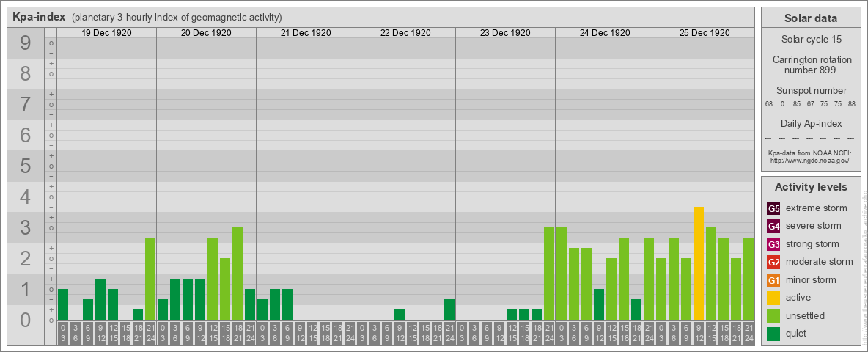
Task: Click the sunspot value 85
Action: click(x=797, y=104)
